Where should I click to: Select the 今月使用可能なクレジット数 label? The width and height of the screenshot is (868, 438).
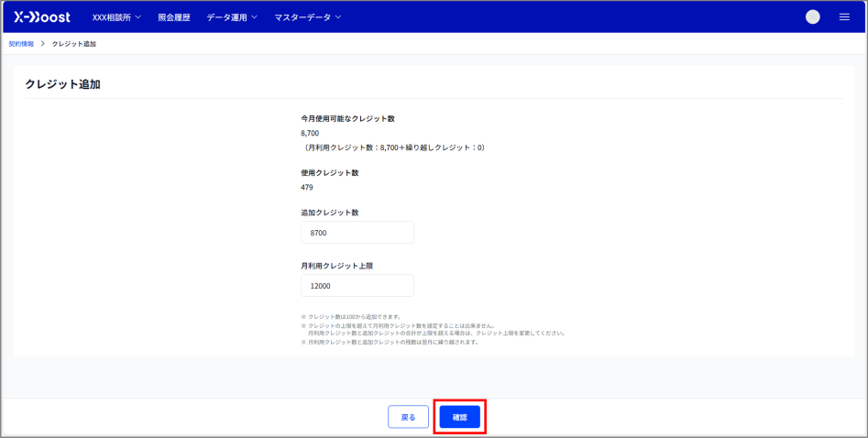[347, 119]
